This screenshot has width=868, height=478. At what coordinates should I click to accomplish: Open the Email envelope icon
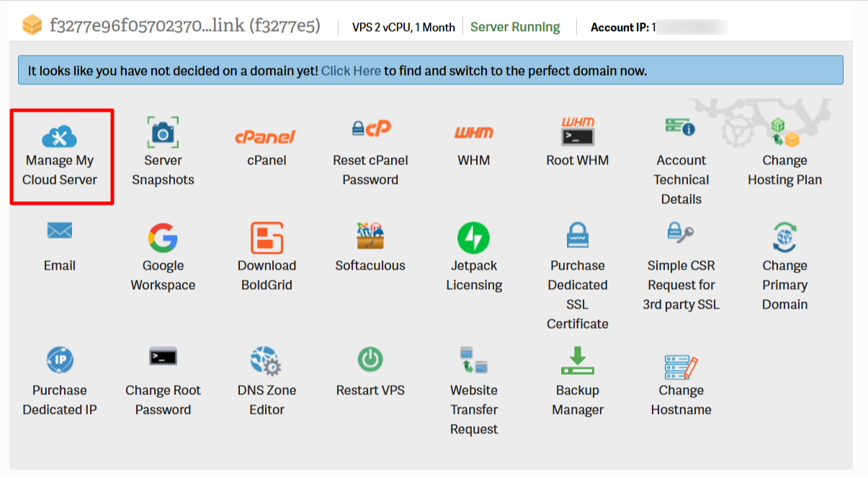click(x=60, y=231)
